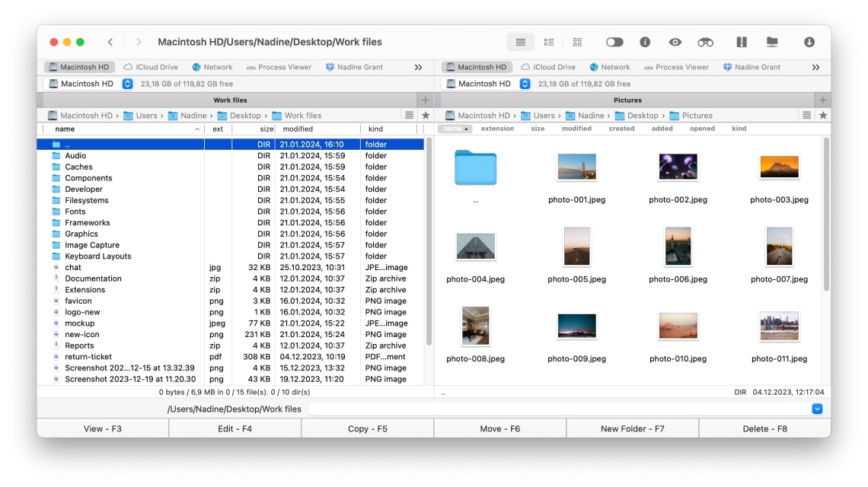Open search using the binoculars icon

point(706,42)
